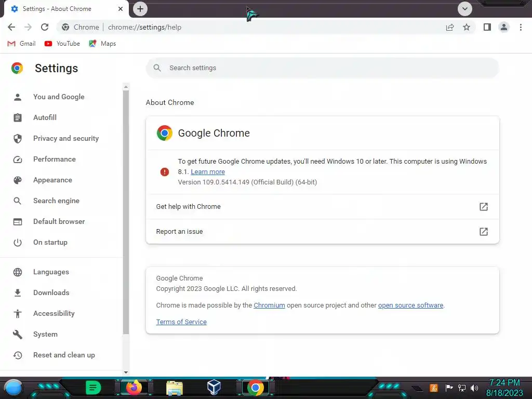532x399 pixels.
Task: Open the YouTube bookmark
Action: pyautogui.click(x=62, y=44)
